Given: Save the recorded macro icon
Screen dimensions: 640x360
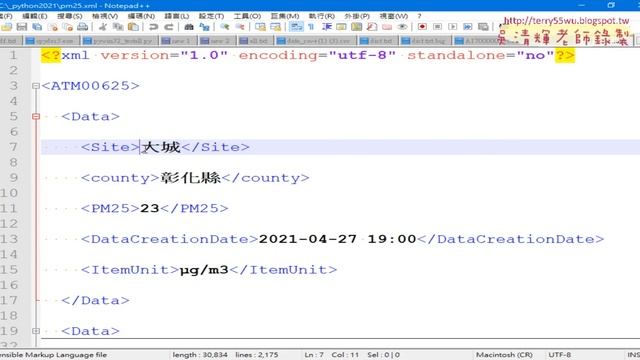Looking at the screenshot, I should pos(483,27).
